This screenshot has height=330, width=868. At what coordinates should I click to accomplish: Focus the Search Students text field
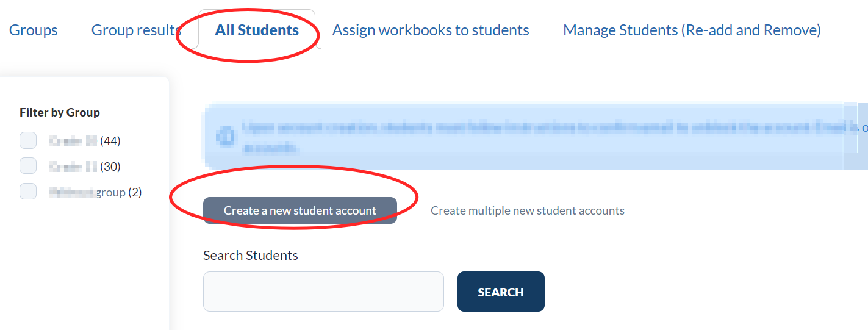tap(323, 292)
